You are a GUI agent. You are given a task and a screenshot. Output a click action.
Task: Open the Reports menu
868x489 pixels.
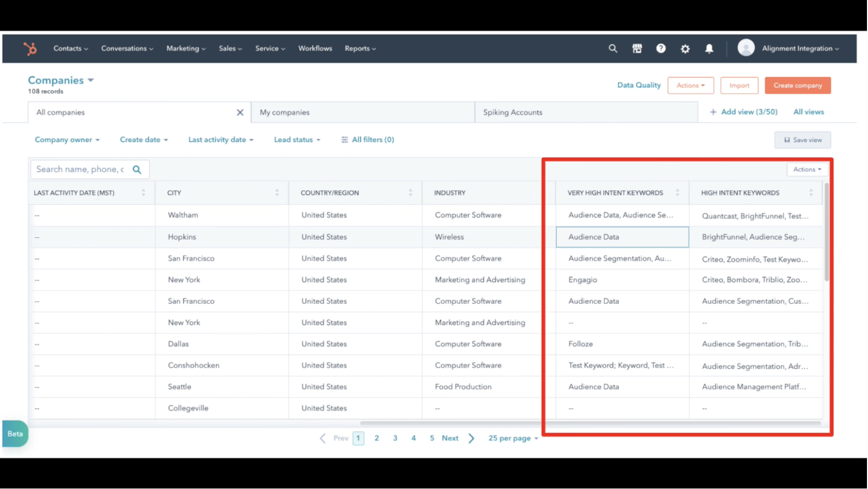[x=361, y=49]
